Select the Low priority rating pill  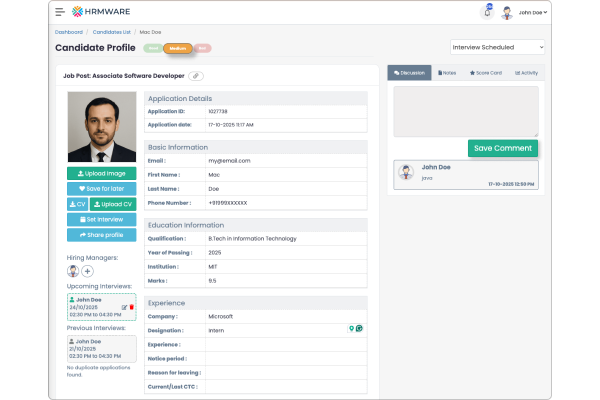153,47
